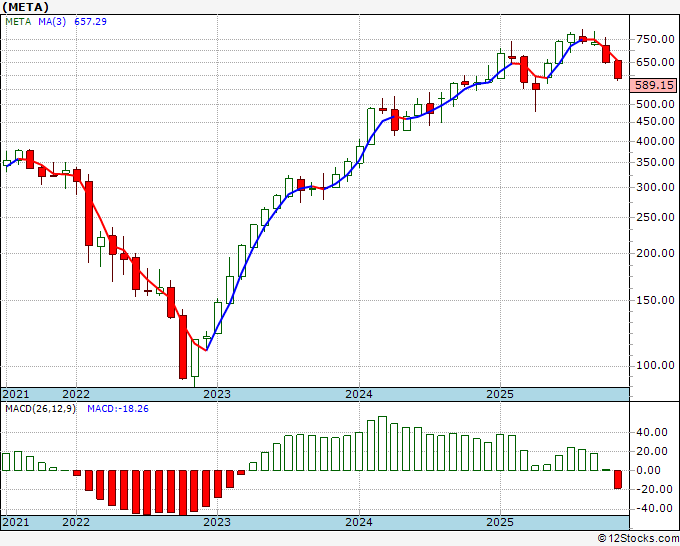
Task: Click the 400.00 price axis label
Action: point(655,141)
